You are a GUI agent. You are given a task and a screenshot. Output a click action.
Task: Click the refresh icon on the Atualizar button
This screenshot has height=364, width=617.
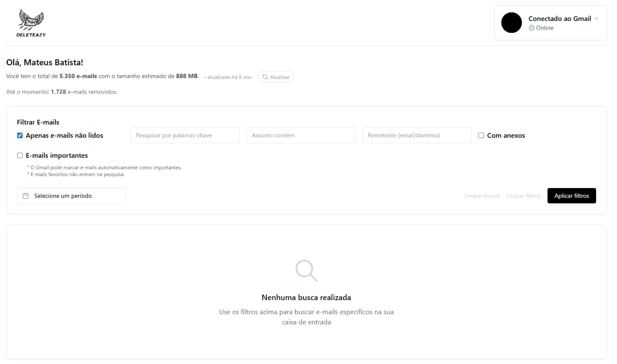[264, 77]
